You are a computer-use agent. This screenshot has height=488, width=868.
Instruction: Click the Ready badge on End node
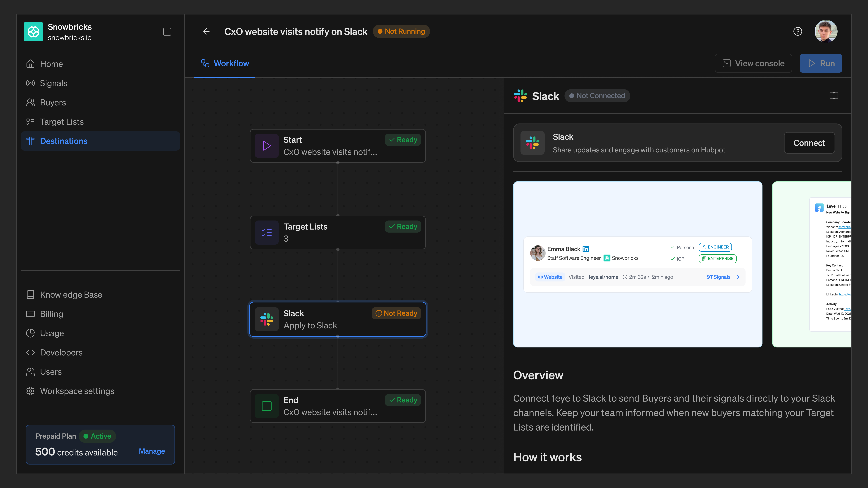tap(403, 400)
